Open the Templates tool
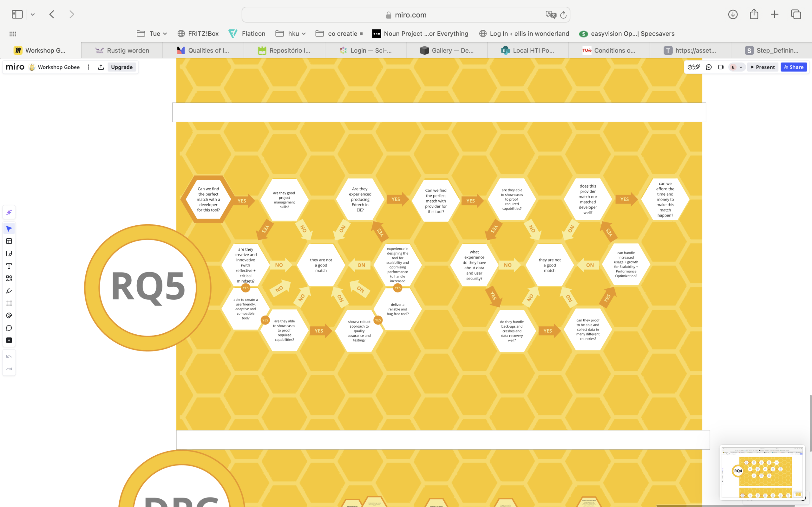 coord(9,241)
